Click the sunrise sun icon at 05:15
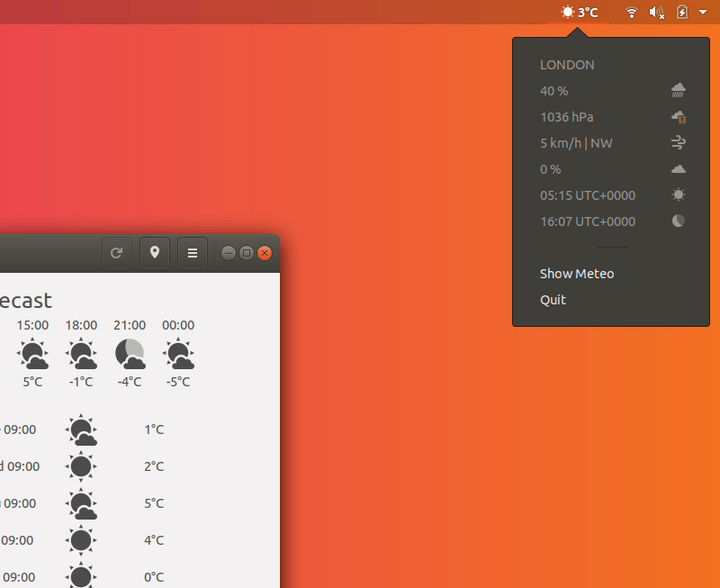Screen dimensions: 720x588 pyautogui.click(x=678, y=194)
